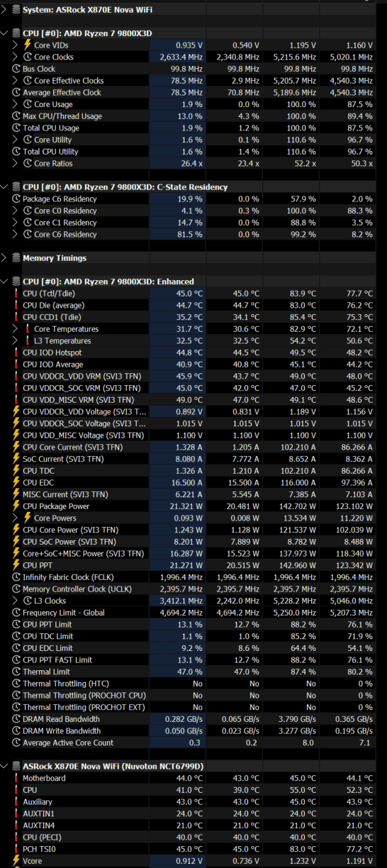
Task: Click the CPU CCD1 (Tdie) thermometer icon
Action: click(16, 317)
